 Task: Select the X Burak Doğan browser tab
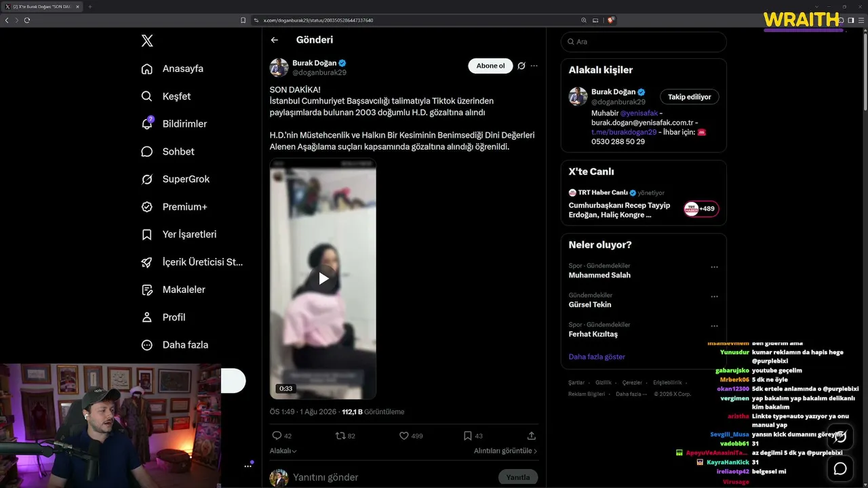click(x=42, y=7)
